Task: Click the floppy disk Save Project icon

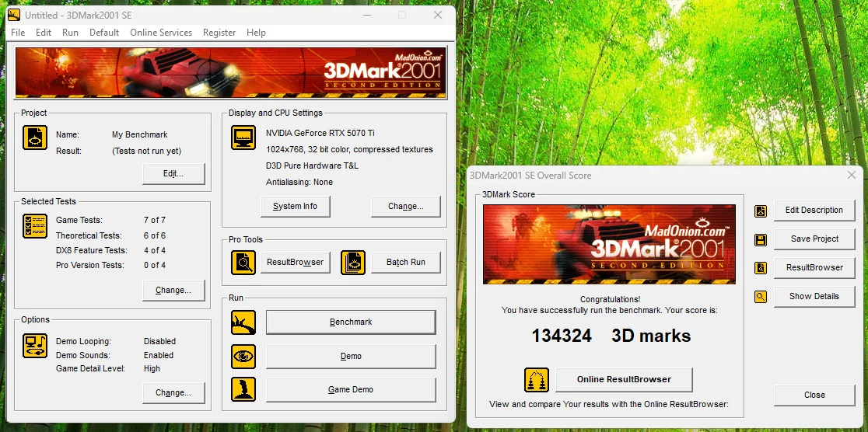Action: (761, 239)
